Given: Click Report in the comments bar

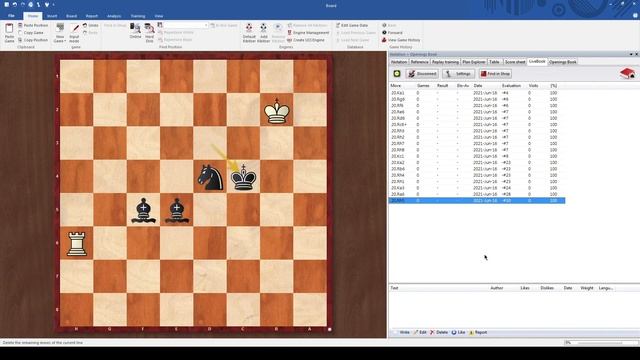Looking at the screenshot, I should [x=478, y=333].
